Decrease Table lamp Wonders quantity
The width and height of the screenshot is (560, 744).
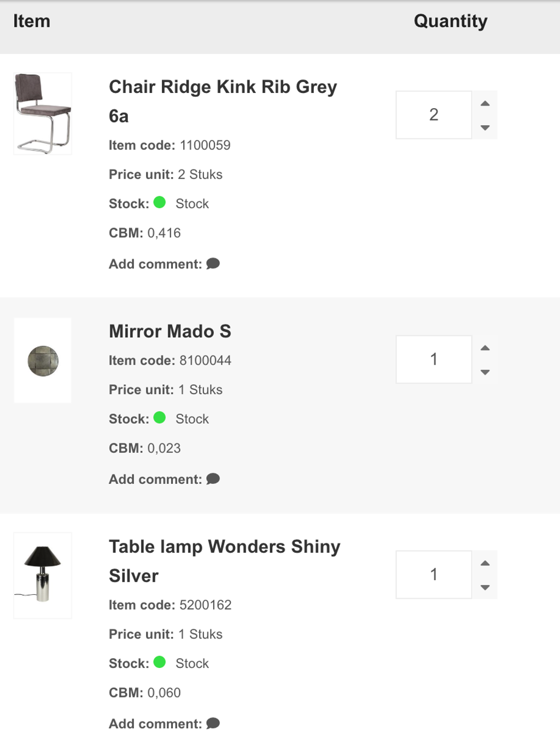point(485,587)
